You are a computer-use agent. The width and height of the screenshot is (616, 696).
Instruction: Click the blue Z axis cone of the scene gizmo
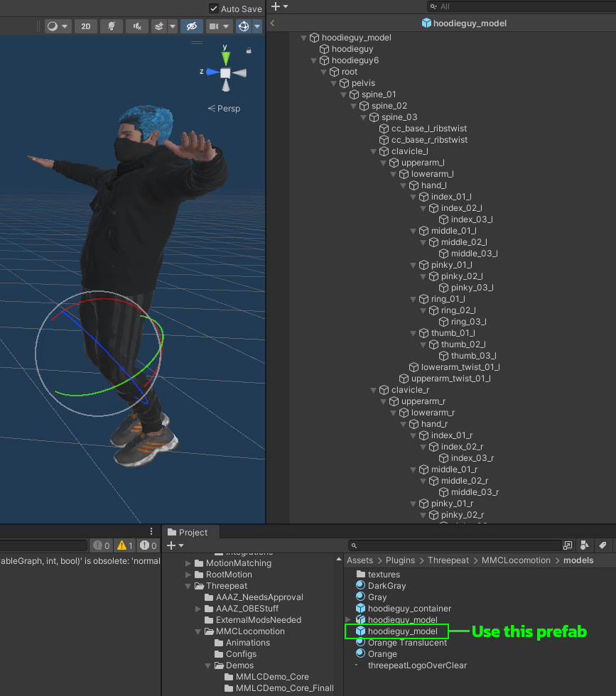pos(212,72)
